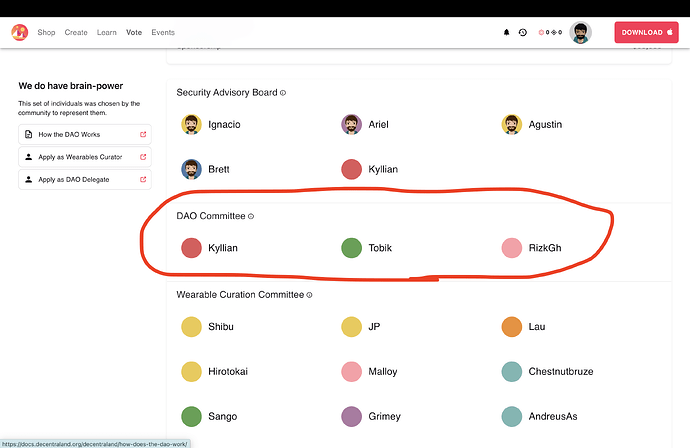Click Sango's green avatar
The image size is (690, 448).
(191, 416)
